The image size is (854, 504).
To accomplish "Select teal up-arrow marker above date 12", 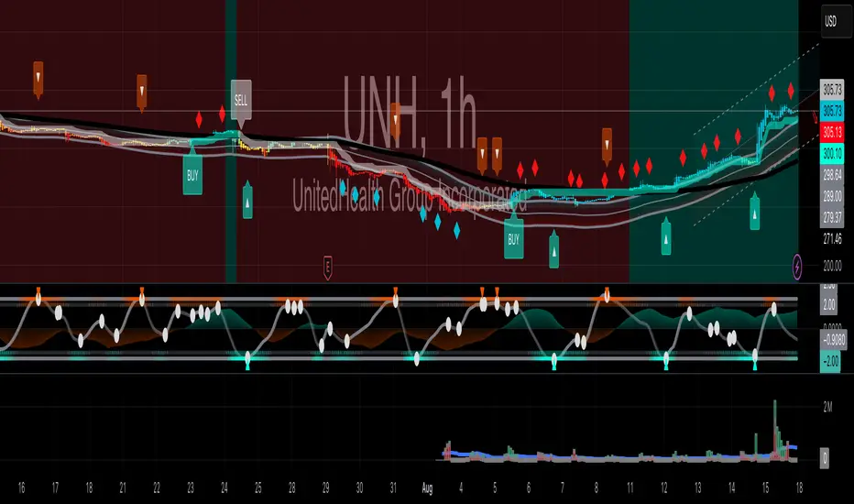I will [666, 236].
